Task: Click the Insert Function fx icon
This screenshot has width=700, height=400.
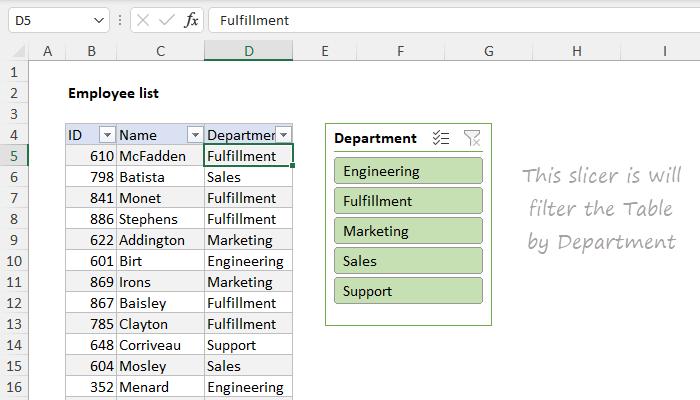Action: [191, 20]
